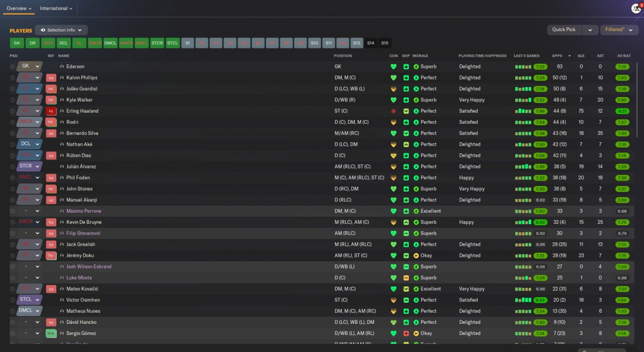Open the arrow next to Quick Pick
This screenshot has width=644, height=352.
tap(590, 30)
